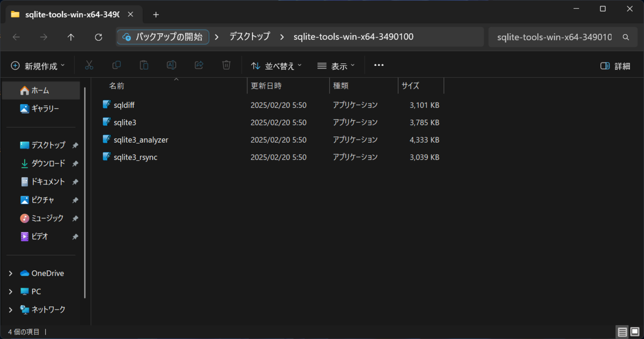Click the navigation pane scrollbar
The height and width of the screenshot is (339, 644).
[x=85, y=193]
